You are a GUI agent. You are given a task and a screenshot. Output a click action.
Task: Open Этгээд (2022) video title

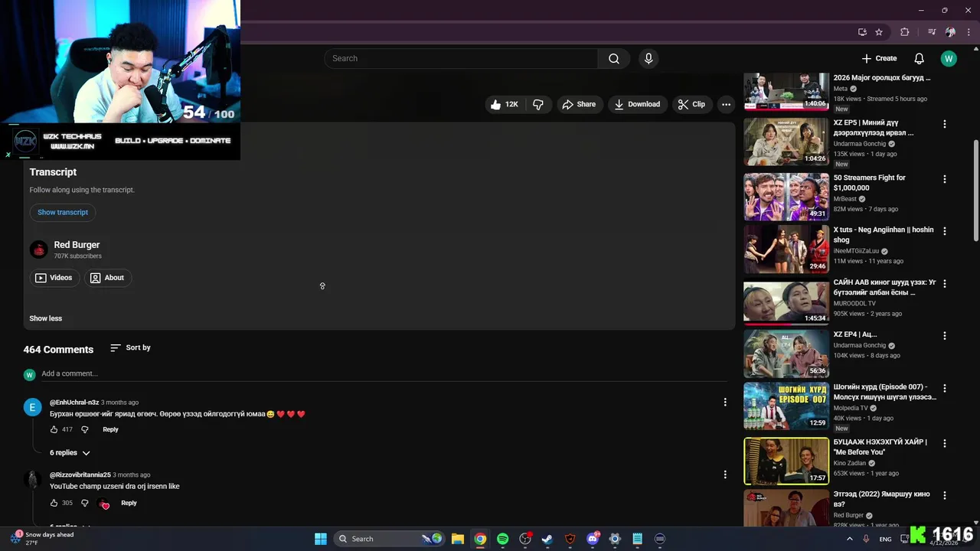(x=882, y=499)
